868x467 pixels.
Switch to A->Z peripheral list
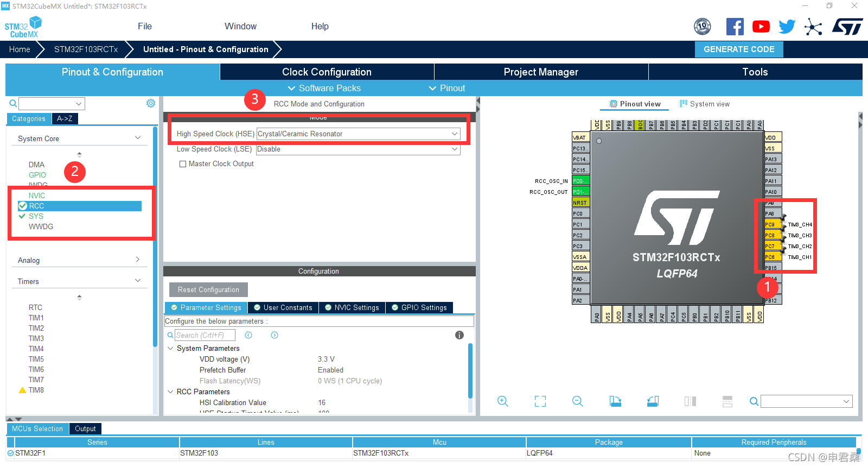(x=65, y=118)
